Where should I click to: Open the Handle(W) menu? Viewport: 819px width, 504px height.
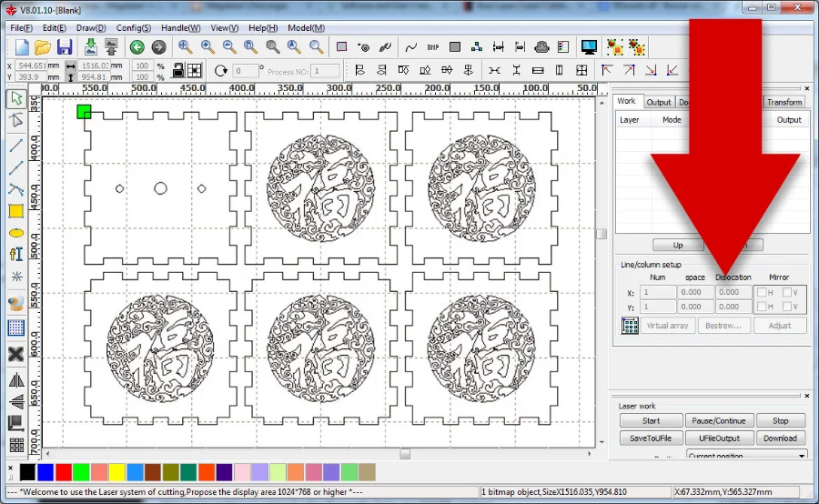(182, 28)
